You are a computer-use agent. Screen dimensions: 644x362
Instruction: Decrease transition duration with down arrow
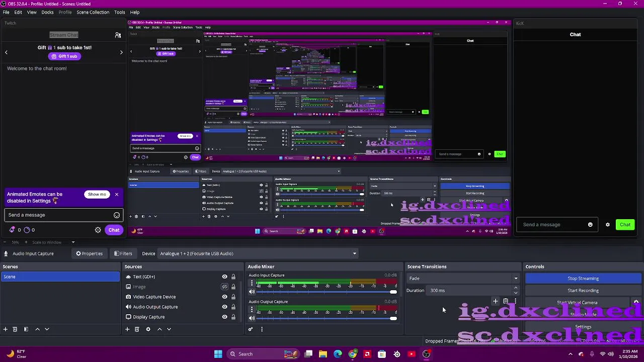[x=516, y=293]
